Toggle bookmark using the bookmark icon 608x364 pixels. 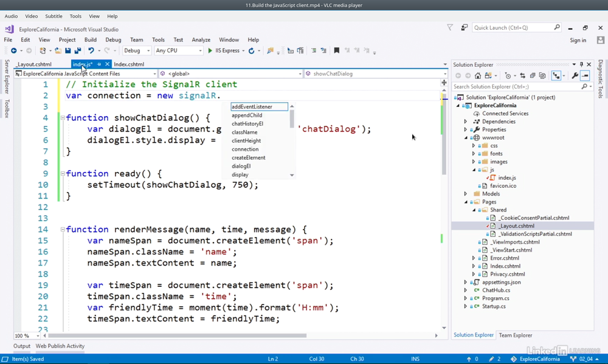pos(337,51)
